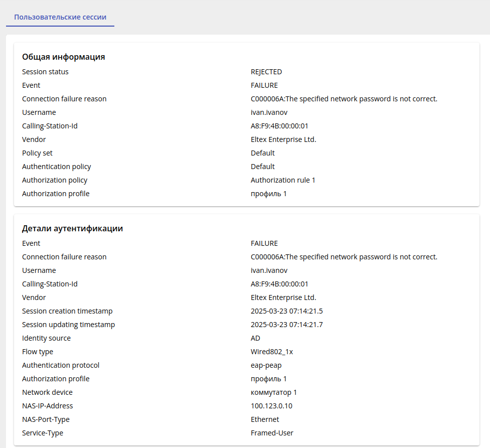Click профиль 1 in Общая информация
This screenshot has width=490, height=448.
[268, 194]
